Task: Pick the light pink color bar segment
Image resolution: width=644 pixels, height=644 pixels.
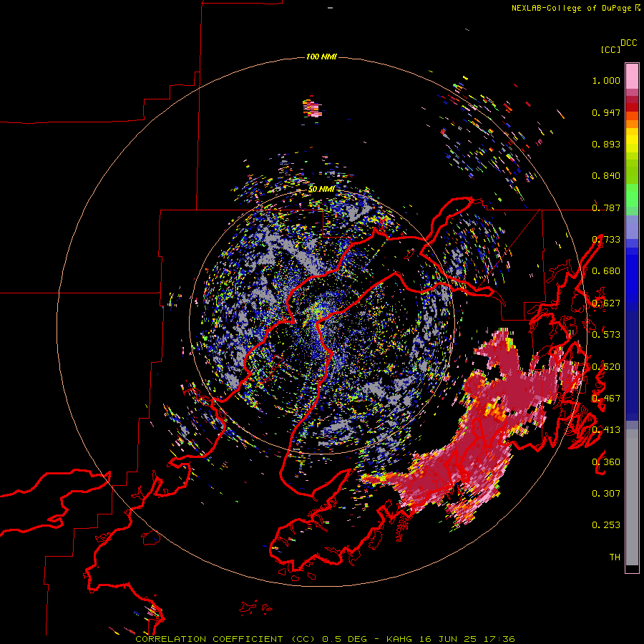Action: click(x=632, y=76)
